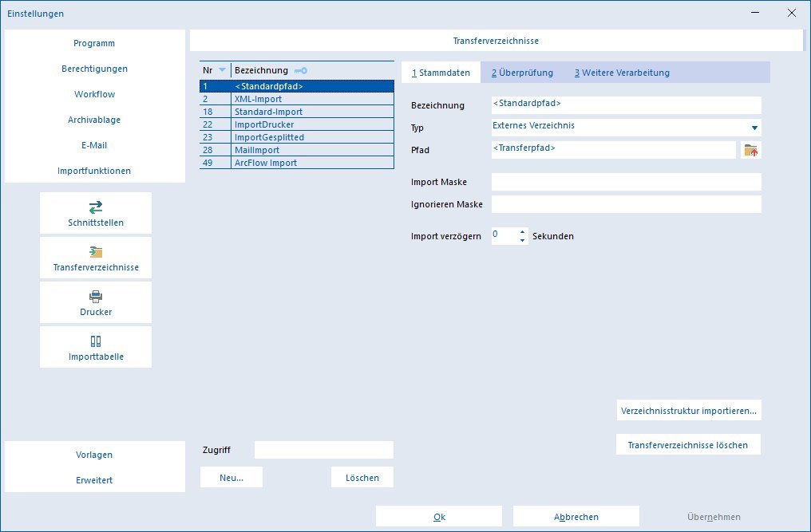This screenshot has height=532, width=811.
Task: Select the Transferverzeichnisse folder icon
Action: click(96, 252)
